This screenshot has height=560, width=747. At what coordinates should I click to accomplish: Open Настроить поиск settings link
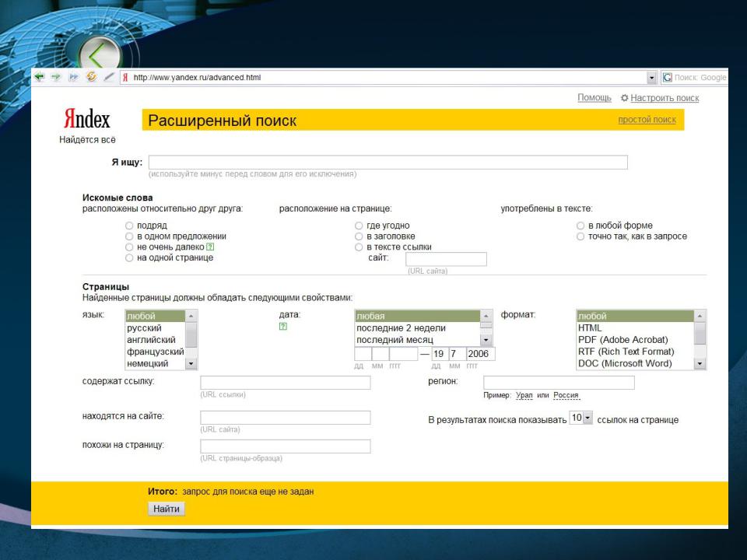tap(665, 98)
